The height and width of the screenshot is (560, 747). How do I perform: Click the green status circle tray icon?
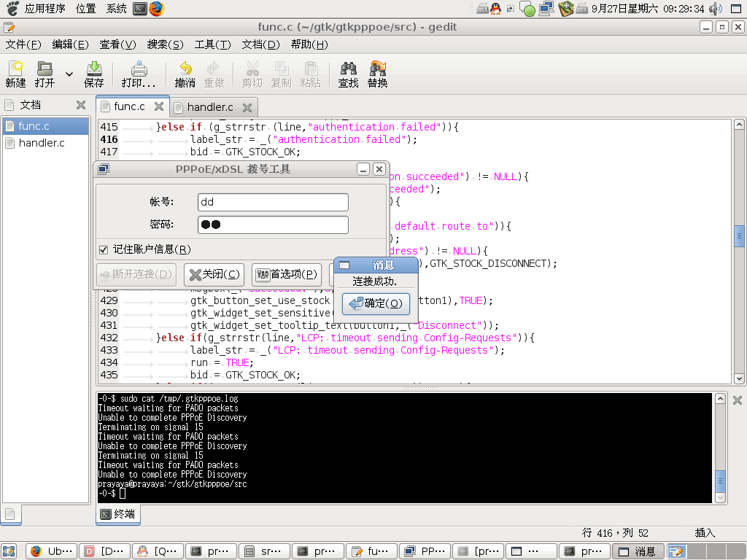(x=528, y=9)
